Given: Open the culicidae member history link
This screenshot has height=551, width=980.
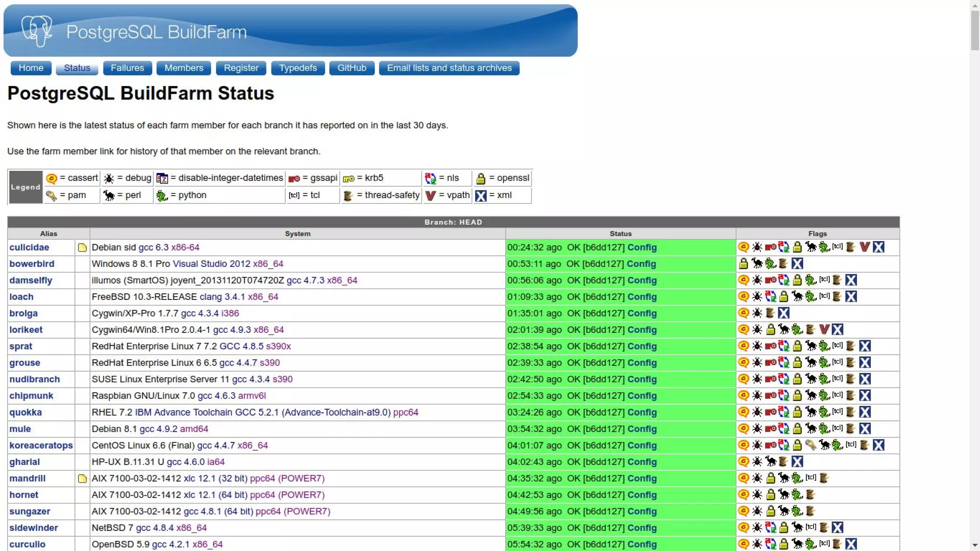Looking at the screenshot, I should click(29, 248).
